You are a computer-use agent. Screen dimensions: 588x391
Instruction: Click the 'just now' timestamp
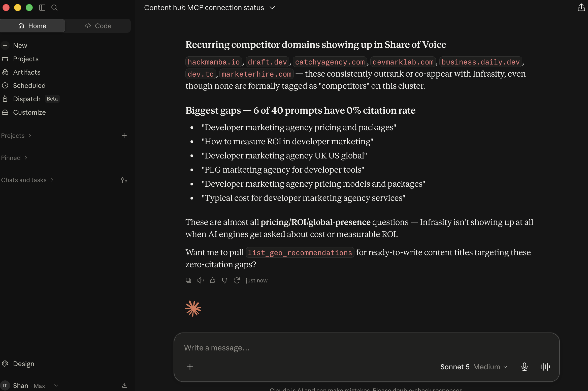pos(256,280)
